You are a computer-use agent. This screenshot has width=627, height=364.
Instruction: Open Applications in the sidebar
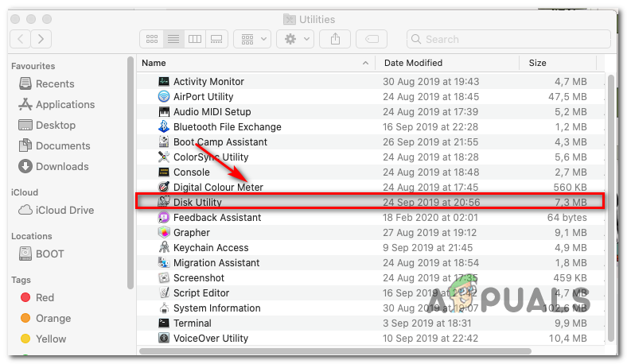click(56, 105)
